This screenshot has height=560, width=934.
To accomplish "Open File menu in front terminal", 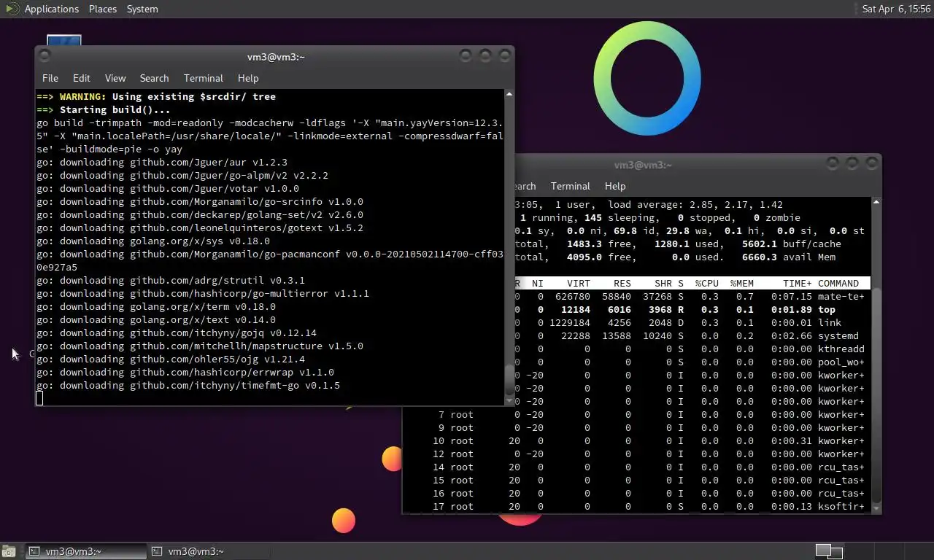I will [50, 78].
